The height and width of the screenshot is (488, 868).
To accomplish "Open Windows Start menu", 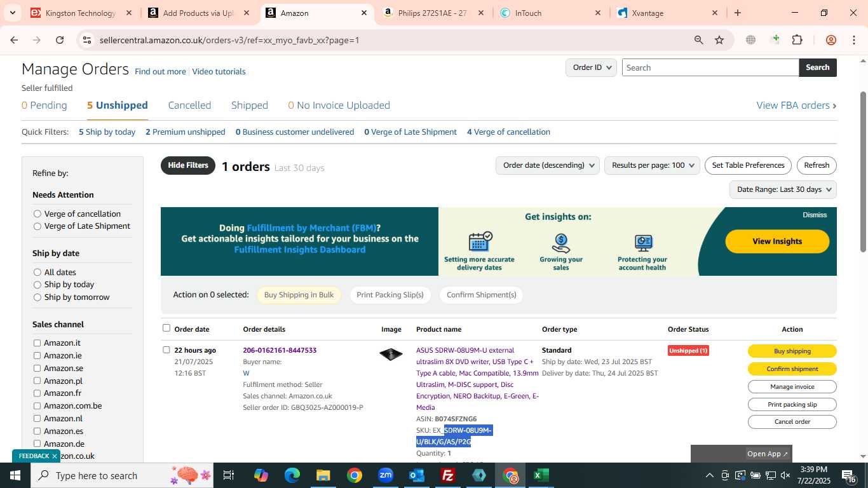I will (15, 475).
